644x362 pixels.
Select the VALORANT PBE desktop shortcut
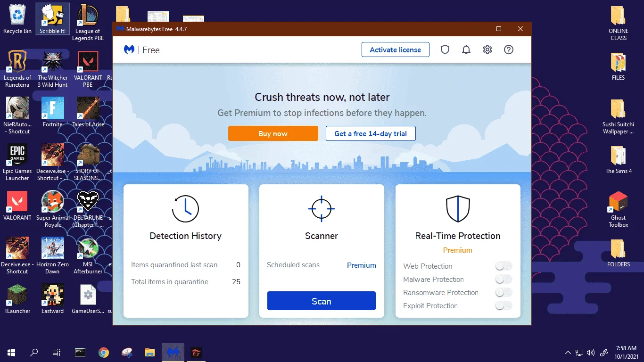(x=88, y=69)
